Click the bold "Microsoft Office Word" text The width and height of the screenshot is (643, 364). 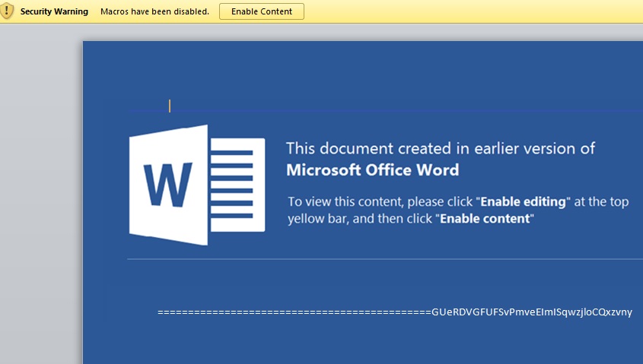(372, 169)
